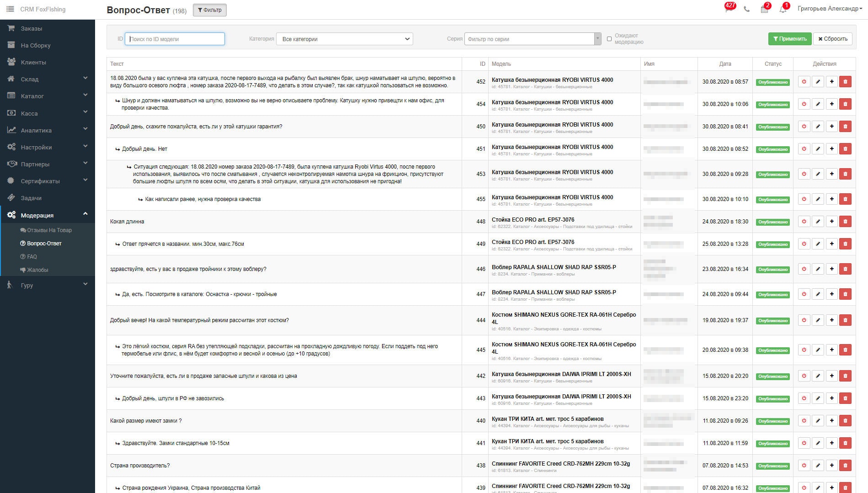Screen dimensions: 868x493
Task: Add reply to entry ID 453
Action: pyautogui.click(x=831, y=174)
